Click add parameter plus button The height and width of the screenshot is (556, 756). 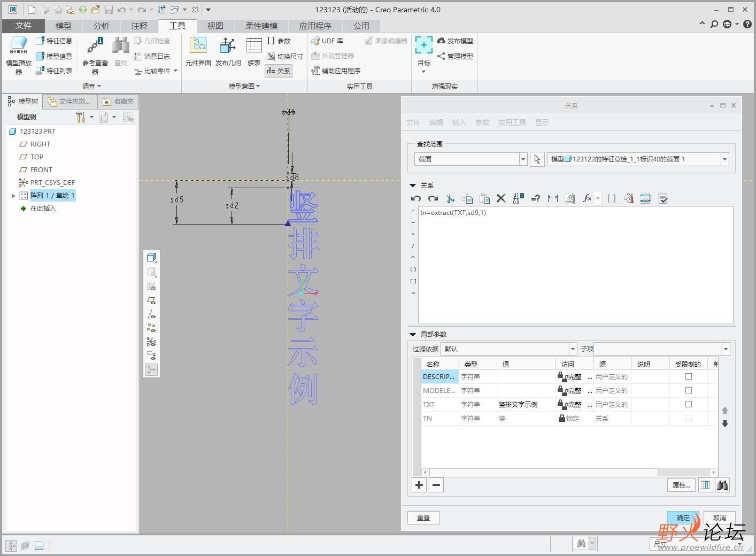coord(419,485)
